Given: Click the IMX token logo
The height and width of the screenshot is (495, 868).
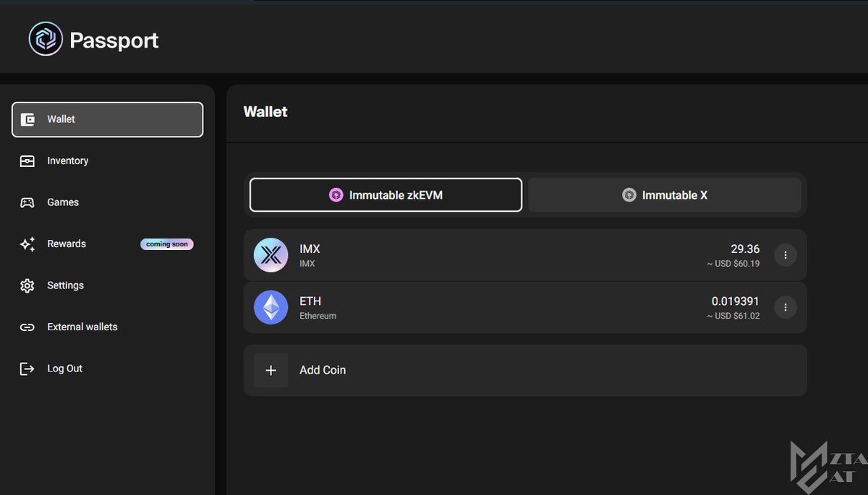Looking at the screenshot, I should (x=271, y=255).
